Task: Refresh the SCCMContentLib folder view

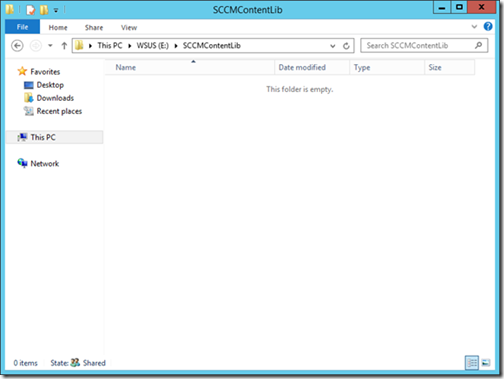Action: (x=346, y=46)
